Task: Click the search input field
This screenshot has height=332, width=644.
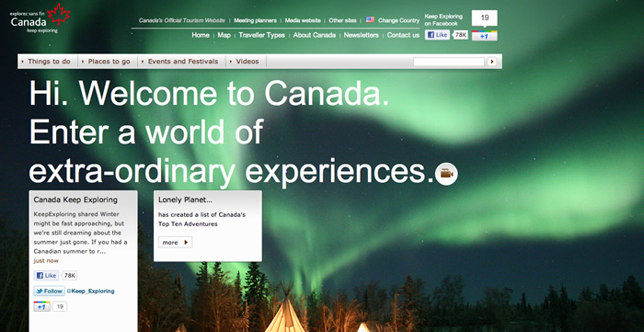Action: (449, 62)
